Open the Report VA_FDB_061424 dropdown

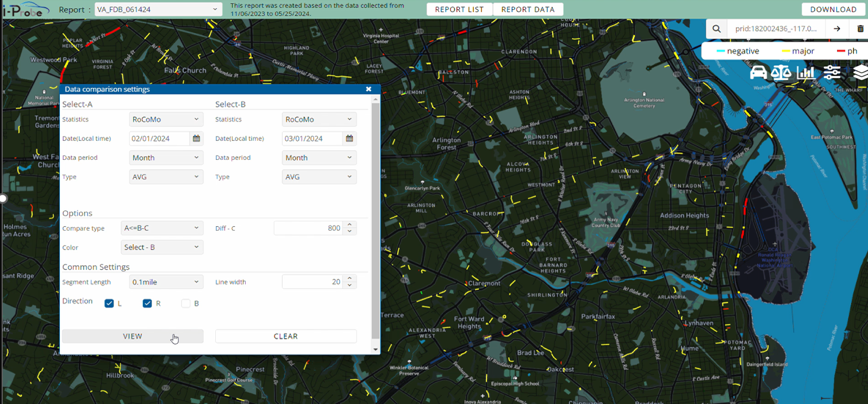(158, 9)
